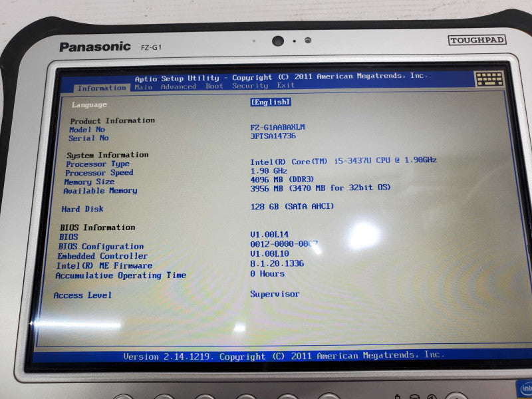
Task: Click Embedded Controller version V1.00L10
Action: (x=269, y=253)
